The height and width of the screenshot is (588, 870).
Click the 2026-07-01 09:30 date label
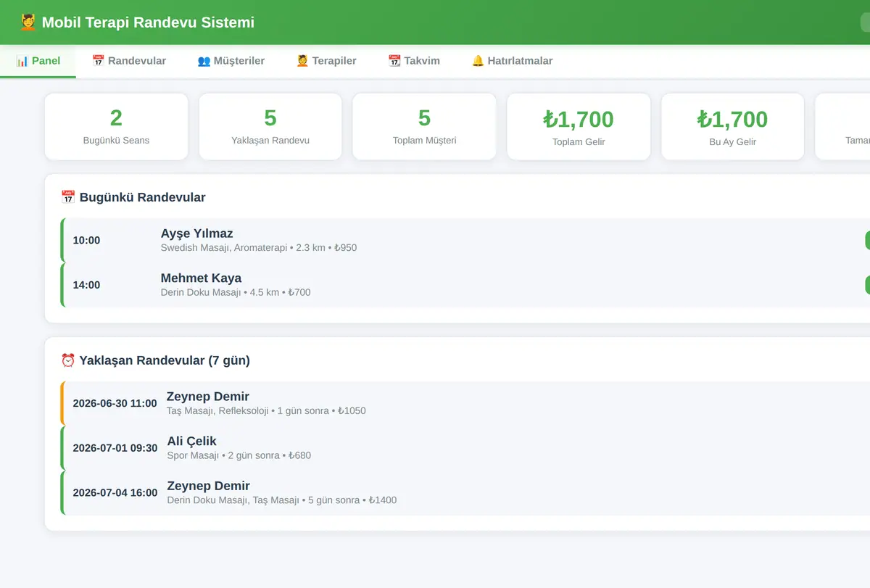pos(115,448)
